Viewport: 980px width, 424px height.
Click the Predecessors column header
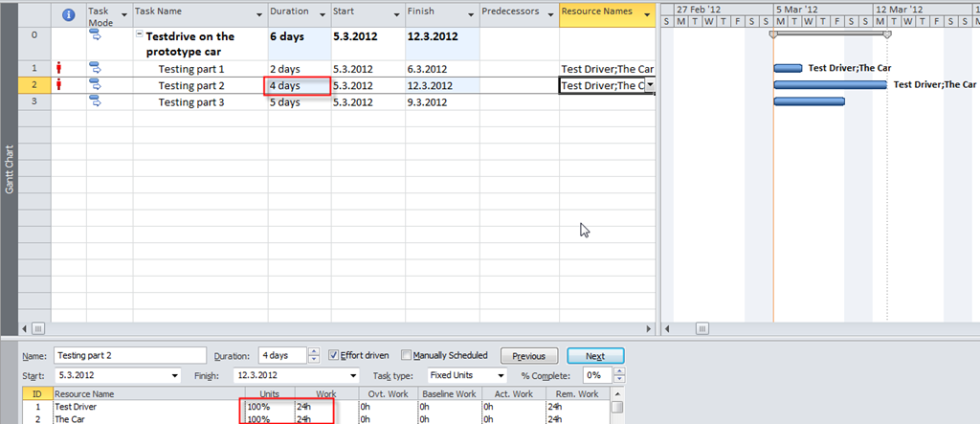pyautogui.click(x=512, y=12)
